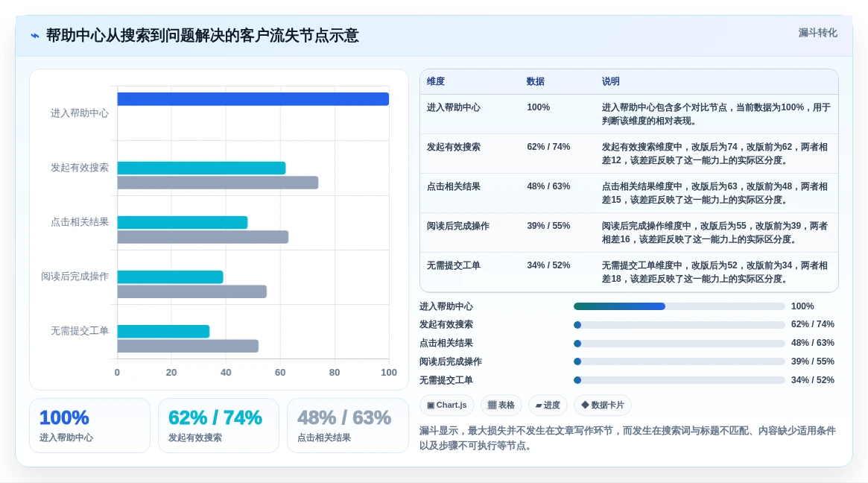
Task: Click the 进入帮助中心 progress bar
Action: pos(679,306)
